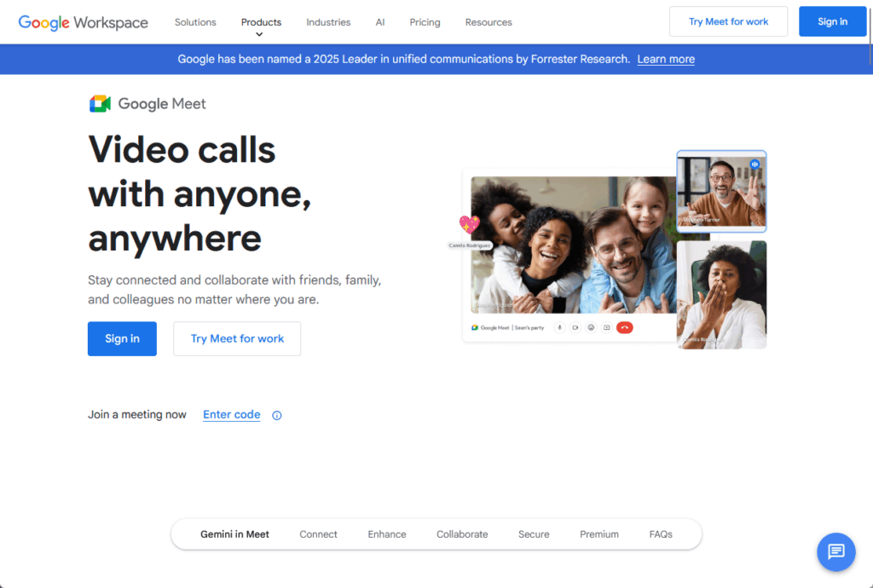Click the Camila Rodriguez name label
This screenshot has width=873, height=588.
(470, 245)
